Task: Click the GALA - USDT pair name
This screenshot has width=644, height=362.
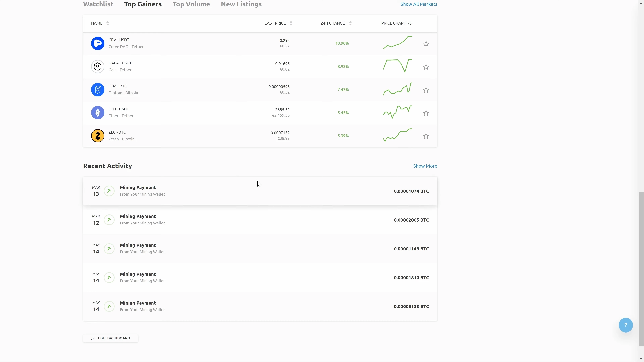Action: pyautogui.click(x=120, y=63)
